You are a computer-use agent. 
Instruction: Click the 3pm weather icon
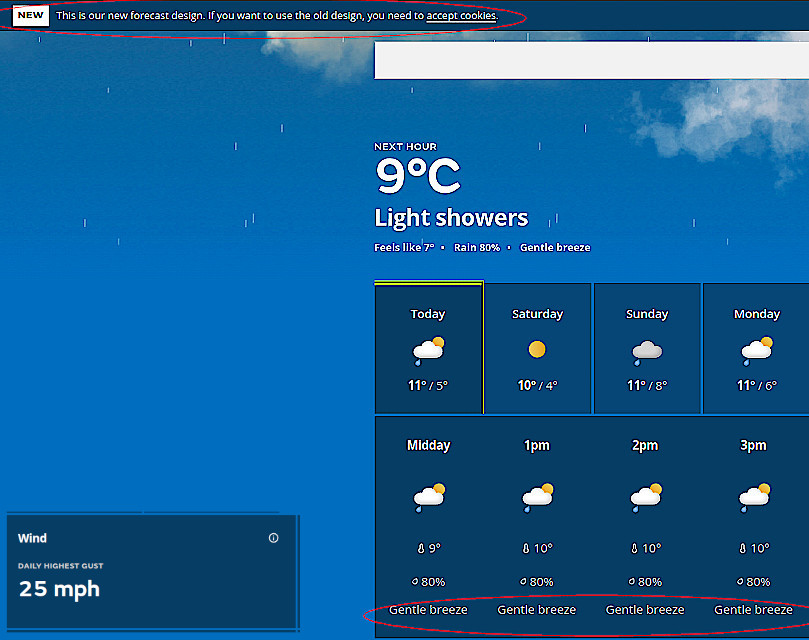tap(754, 498)
